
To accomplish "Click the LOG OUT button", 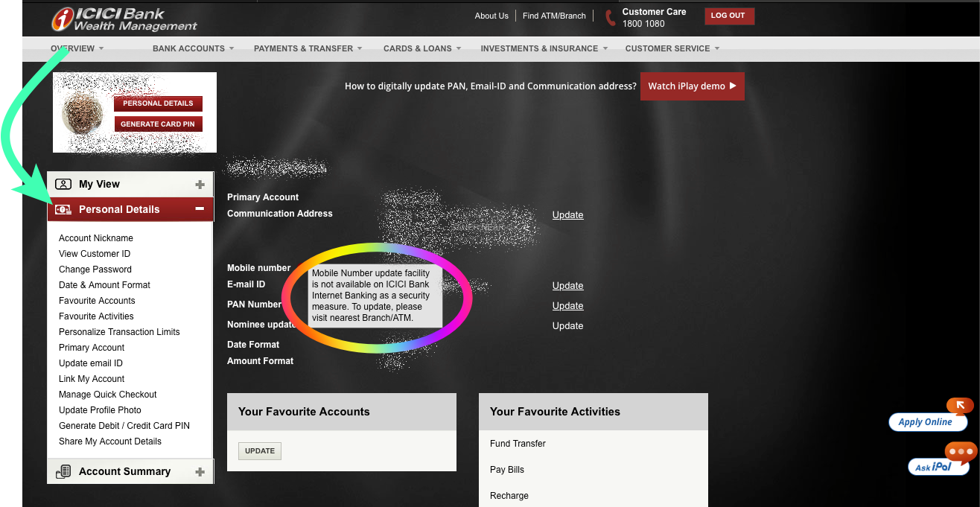I will point(729,16).
